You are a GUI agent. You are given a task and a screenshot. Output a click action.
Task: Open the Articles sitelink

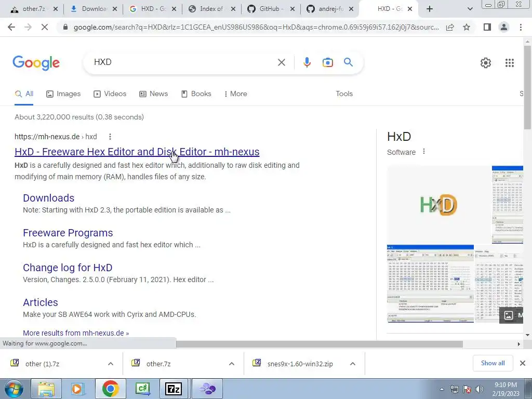click(41, 302)
